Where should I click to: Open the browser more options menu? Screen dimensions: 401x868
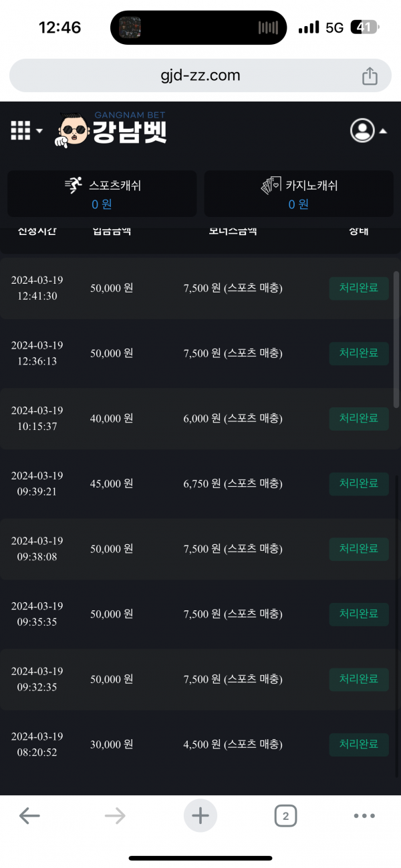(364, 815)
